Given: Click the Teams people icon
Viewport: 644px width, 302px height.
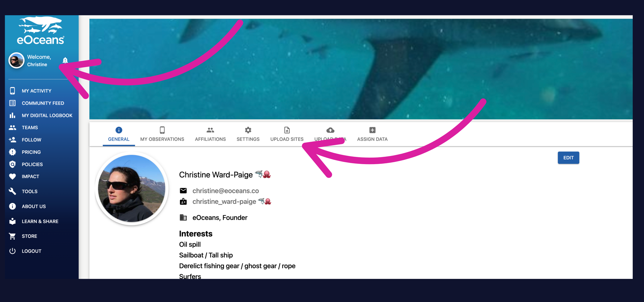Looking at the screenshot, I should pos(12,128).
